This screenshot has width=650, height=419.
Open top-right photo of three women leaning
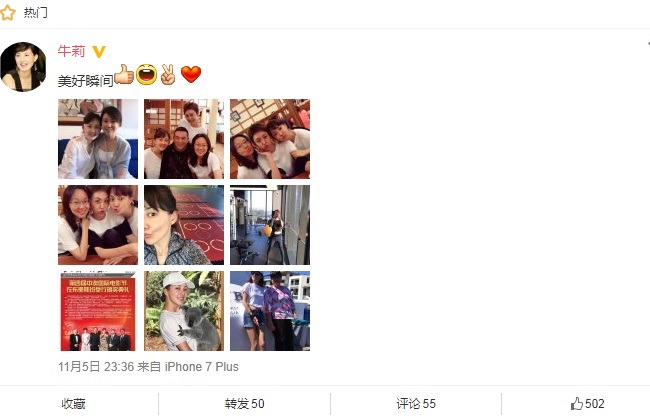(270, 139)
